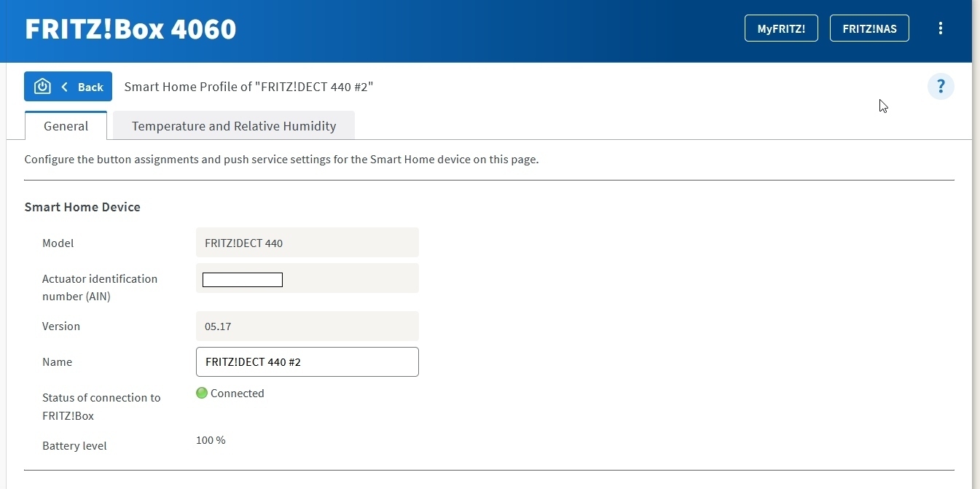980x489 pixels.
Task: Open the three-dot more options menu
Action: (x=940, y=28)
